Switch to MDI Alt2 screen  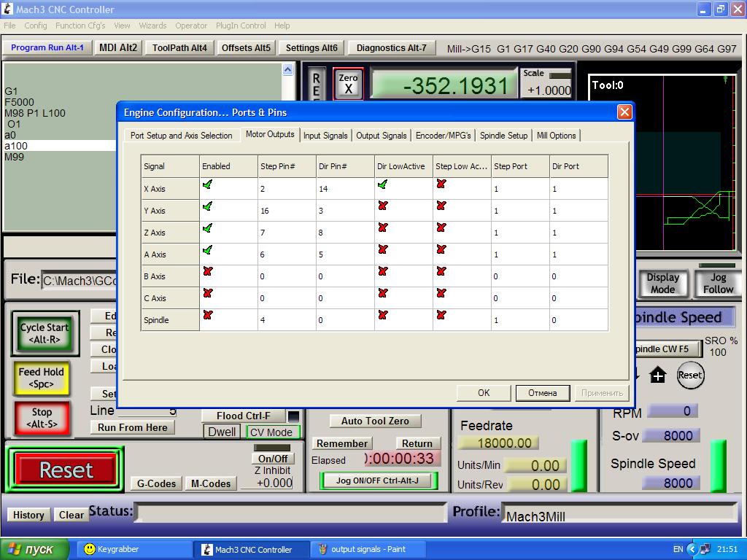[x=117, y=47]
